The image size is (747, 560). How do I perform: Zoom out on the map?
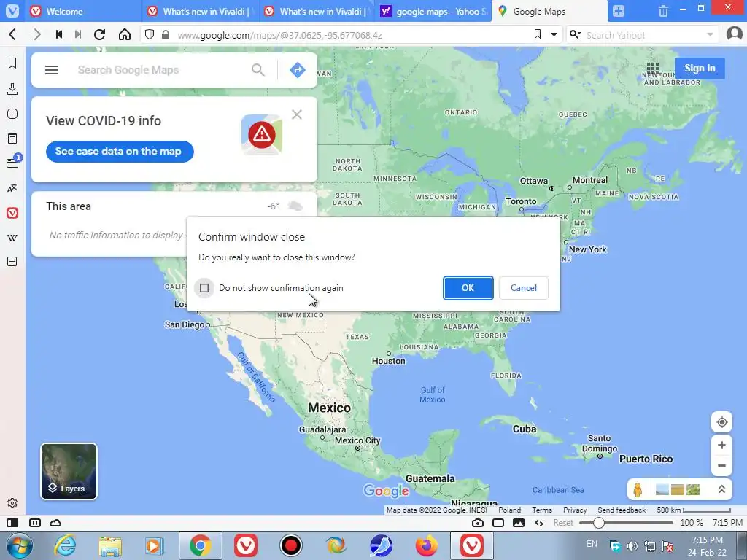(721, 466)
